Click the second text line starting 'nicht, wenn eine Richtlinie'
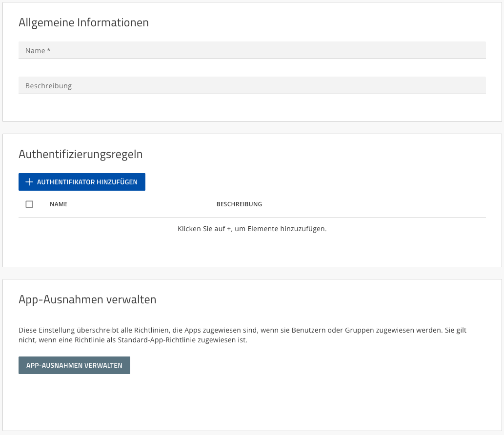This screenshot has width=504, height=435. click(133, 340)
